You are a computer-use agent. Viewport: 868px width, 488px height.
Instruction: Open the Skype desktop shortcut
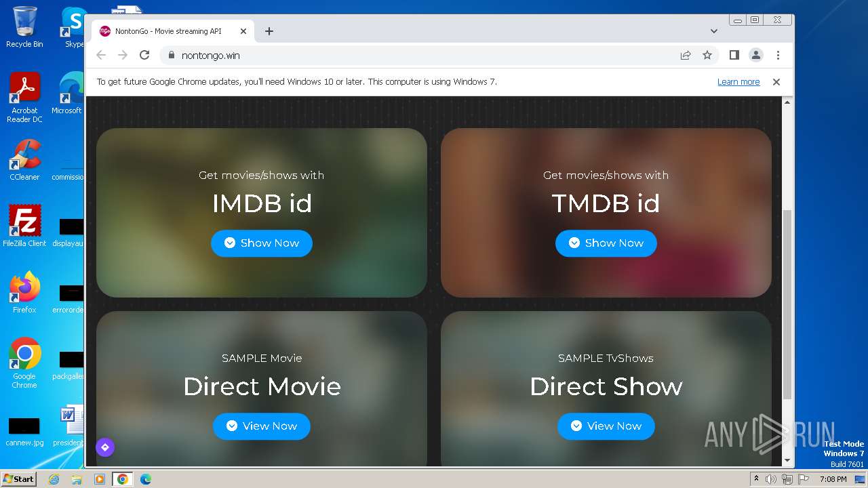tap(73, 27)
